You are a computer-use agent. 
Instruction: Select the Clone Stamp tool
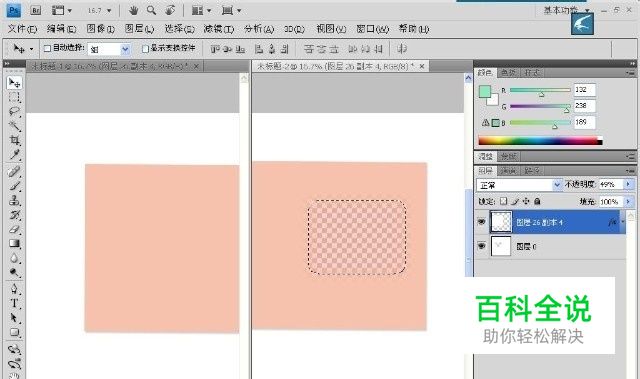click(x=14, y=200)
